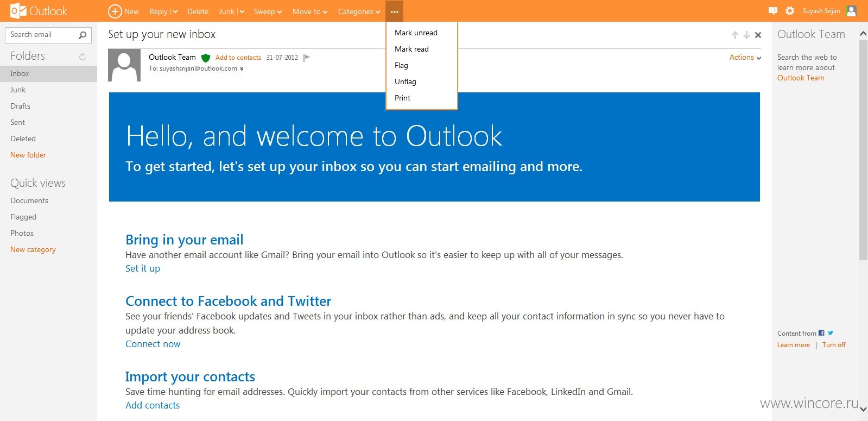
Task: Compose a message with the New button
Action: pyautogui.click(x=123, y=11)
